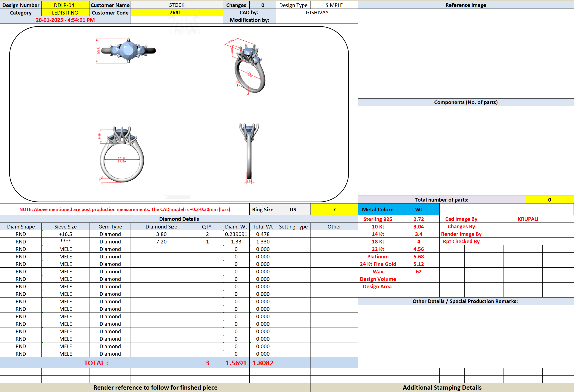Click the empty Modification by value cell
The image size is (574, 392).
(x=317, y=20)
